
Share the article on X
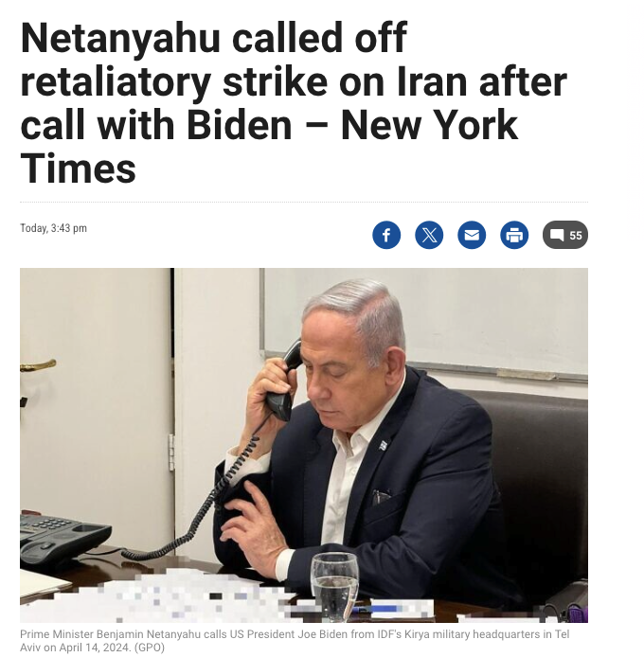[x=429, y=235]
